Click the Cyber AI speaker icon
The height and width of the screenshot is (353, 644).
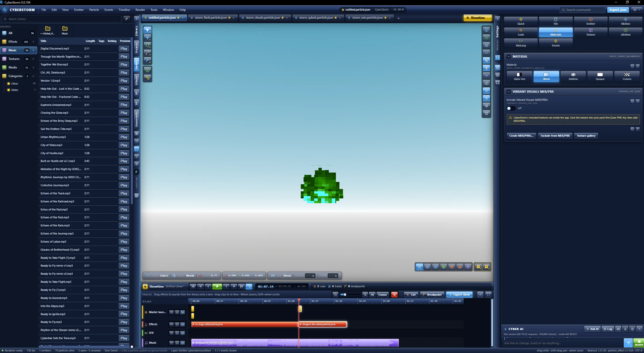pyautogui.click(x=618, y=329)
